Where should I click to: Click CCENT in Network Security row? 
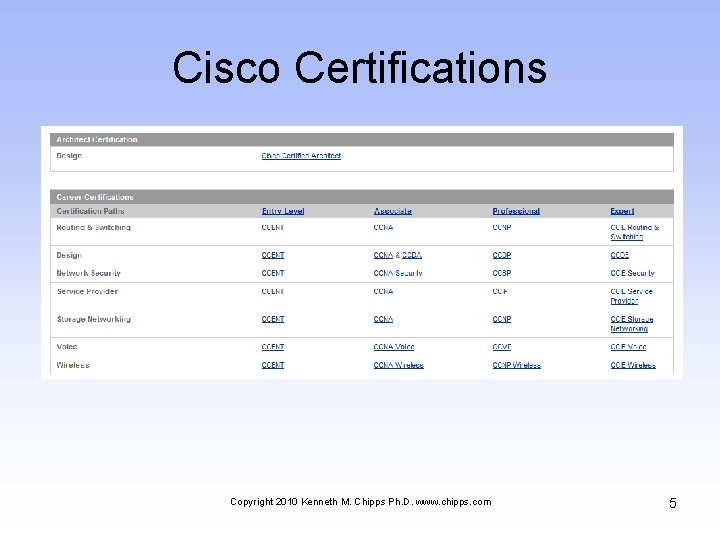273,273
